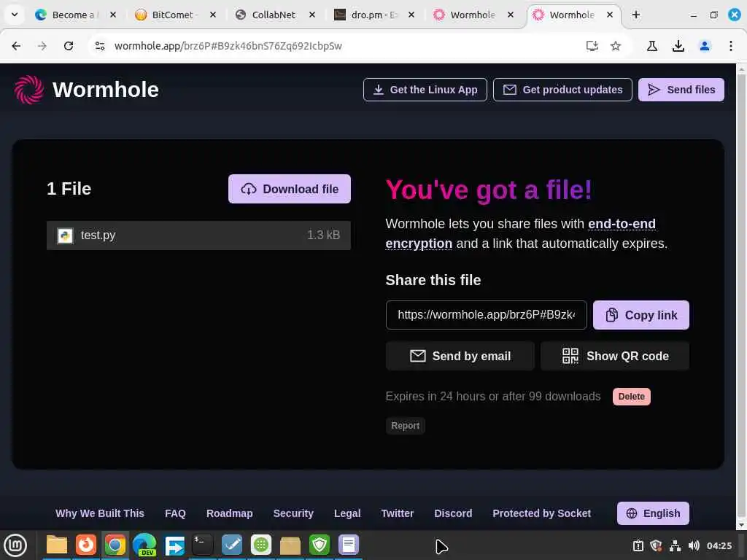Viewport: 747px width, 560px height.
Task: Open the Security link
Action: pos(293,513)
